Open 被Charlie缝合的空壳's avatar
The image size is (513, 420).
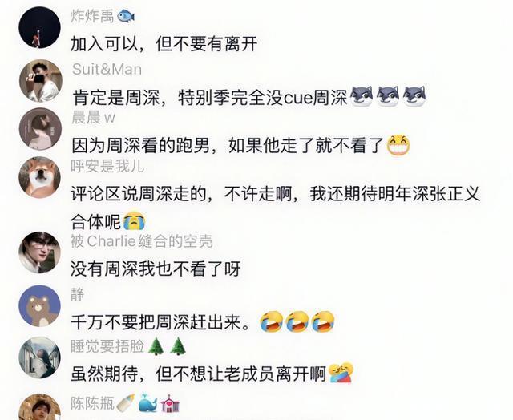(40, 252)
